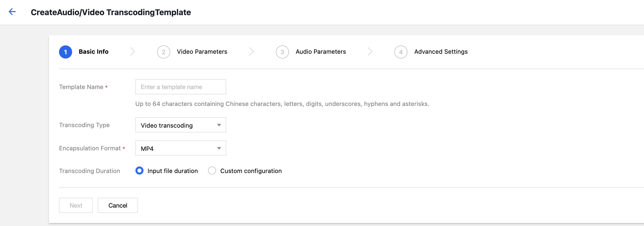The width and height of the screenshot is (644, 226).
Task: Click chevron after Video Parameters step
Action: coord(251,51)
